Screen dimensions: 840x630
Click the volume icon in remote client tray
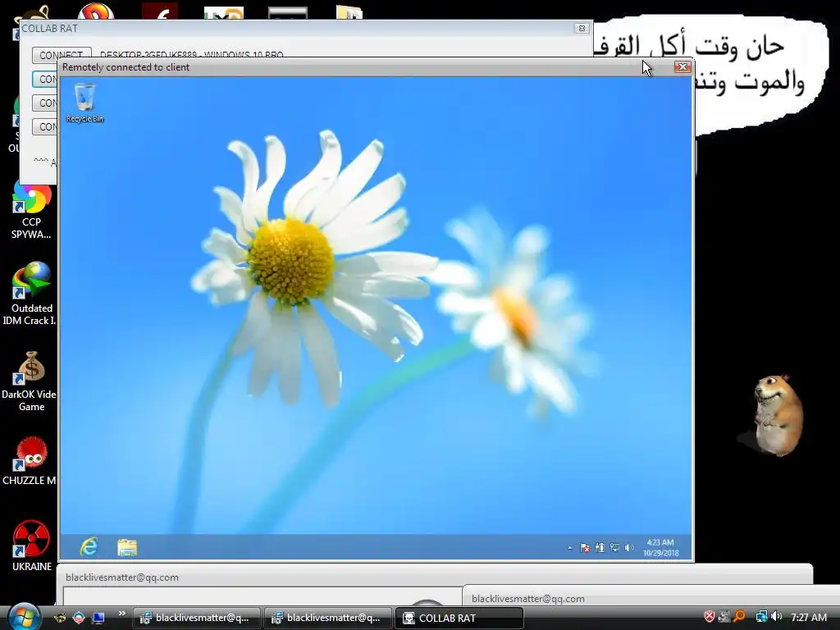pyautogui.click(x=629, y=547)
